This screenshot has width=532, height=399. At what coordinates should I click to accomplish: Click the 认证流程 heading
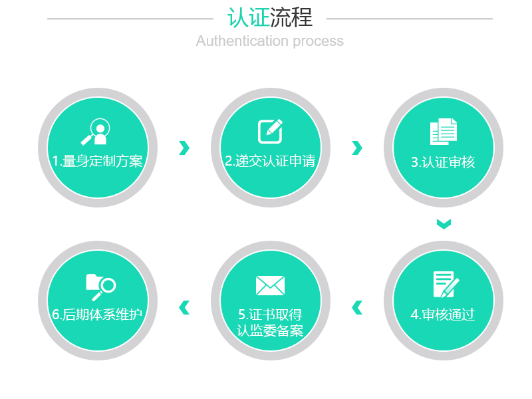[x=270, y=18]
